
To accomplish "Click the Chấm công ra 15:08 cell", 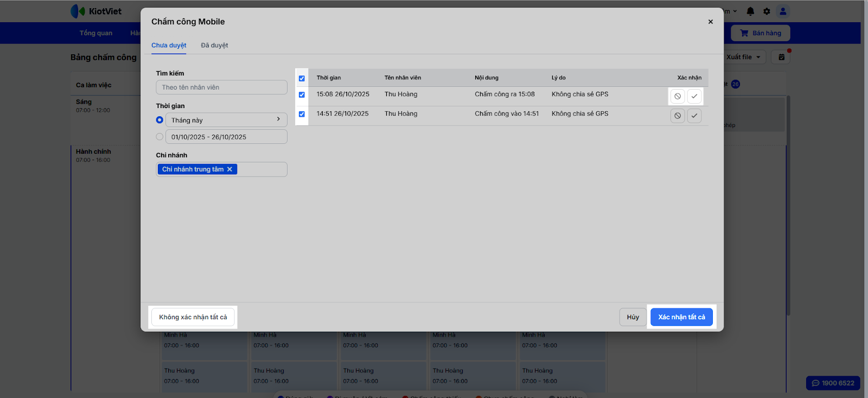I will pyautogui.click(x=505, y=94).
